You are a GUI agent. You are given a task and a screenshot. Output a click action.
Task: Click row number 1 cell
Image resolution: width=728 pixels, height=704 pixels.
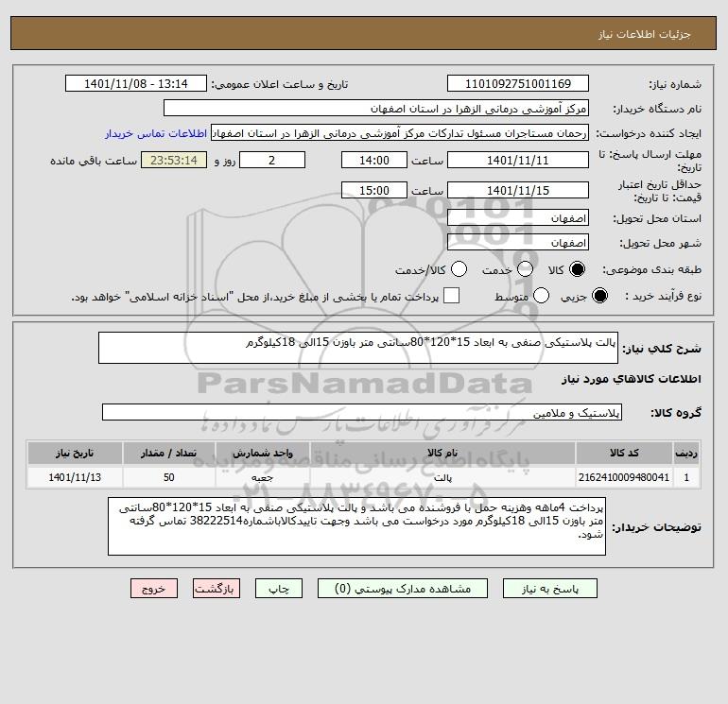(686, 477)
